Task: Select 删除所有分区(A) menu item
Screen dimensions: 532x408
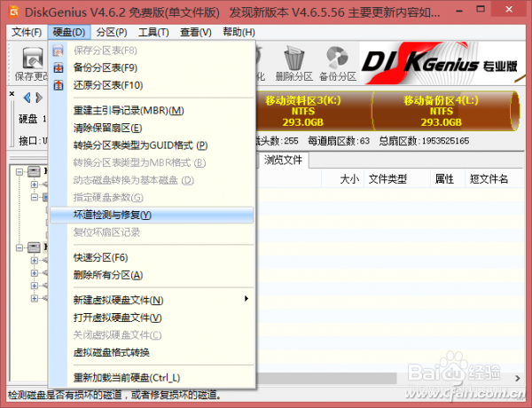Action: coord(152,275)
